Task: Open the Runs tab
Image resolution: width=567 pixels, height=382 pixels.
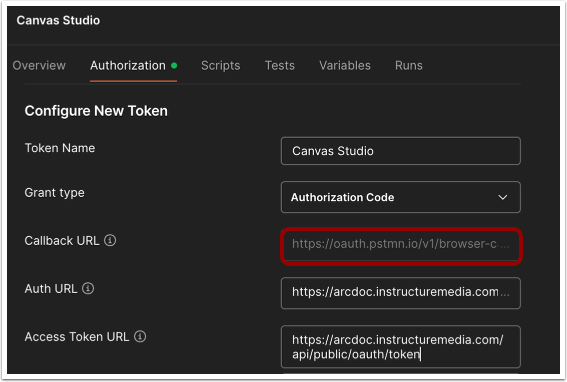Action: click(409, 65)
